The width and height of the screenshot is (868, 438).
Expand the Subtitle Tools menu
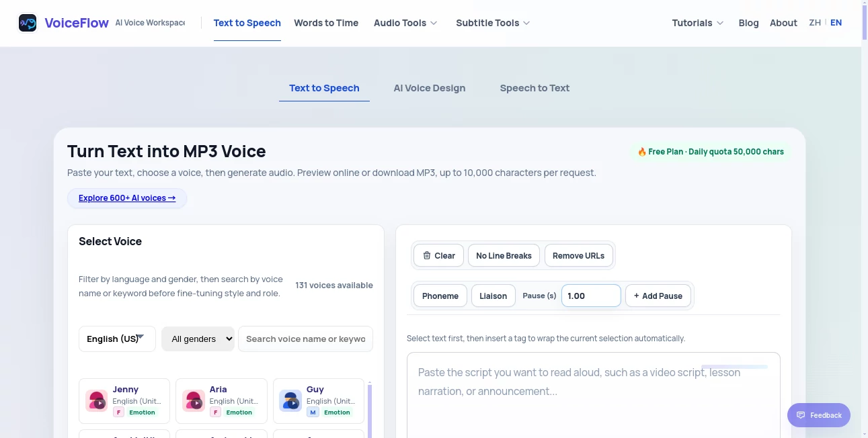tap(493, 23)
